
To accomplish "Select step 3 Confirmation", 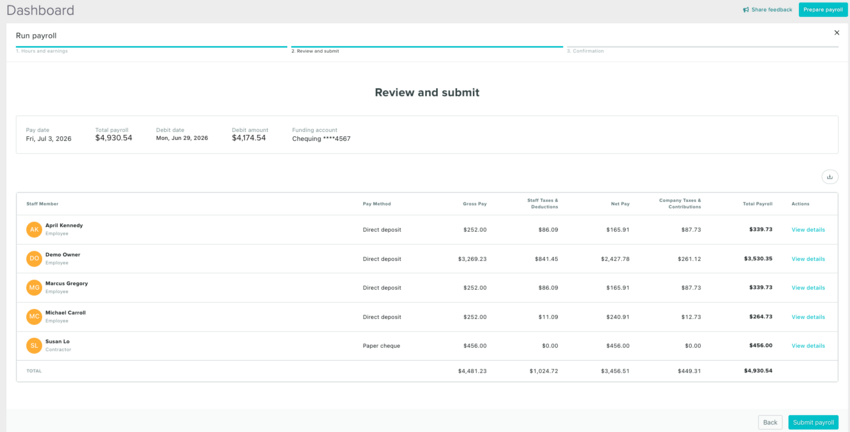I will pyautogui.click(x=585, y=51).
